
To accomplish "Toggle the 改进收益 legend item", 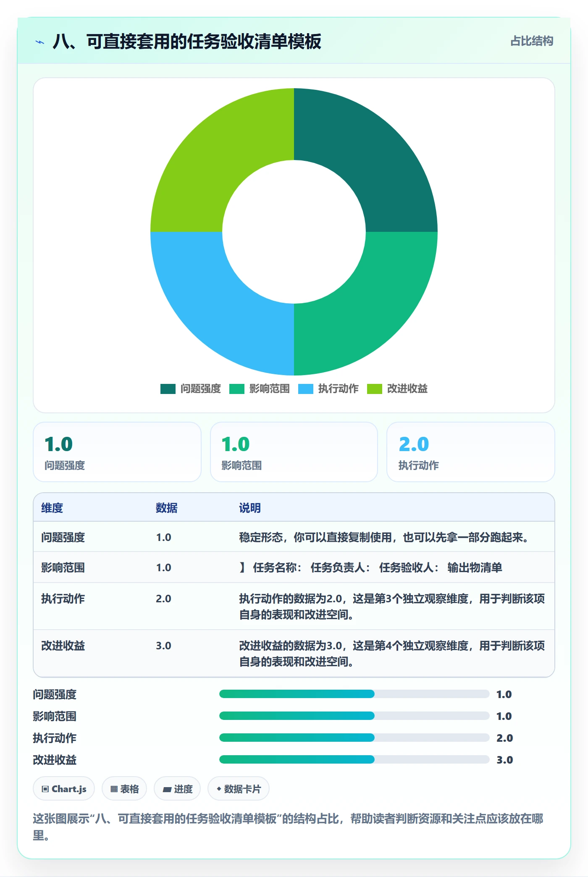I will 397,389.
